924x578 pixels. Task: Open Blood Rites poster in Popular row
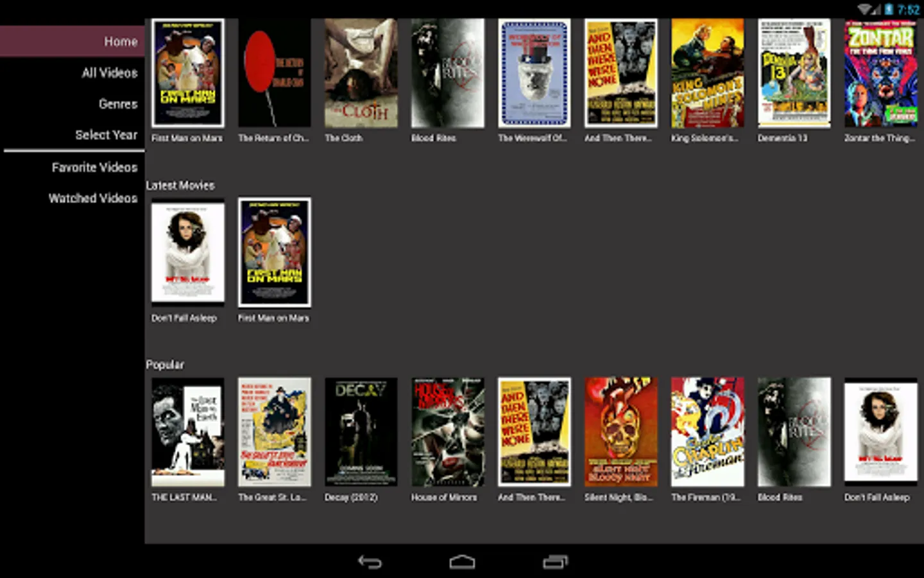(x=794, y=432)
